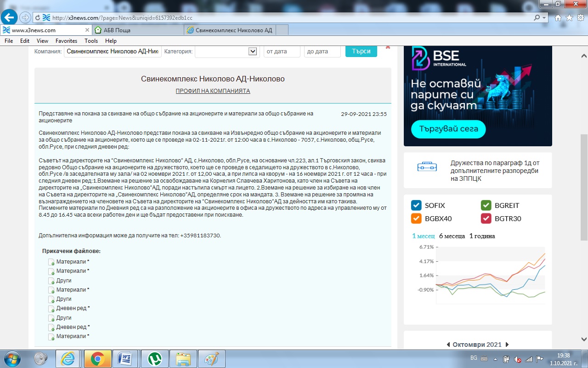Toggle the BGBX40 index checkbox
Screen dimensions: 588x368
pyautogui.click(x=416, y=218)
